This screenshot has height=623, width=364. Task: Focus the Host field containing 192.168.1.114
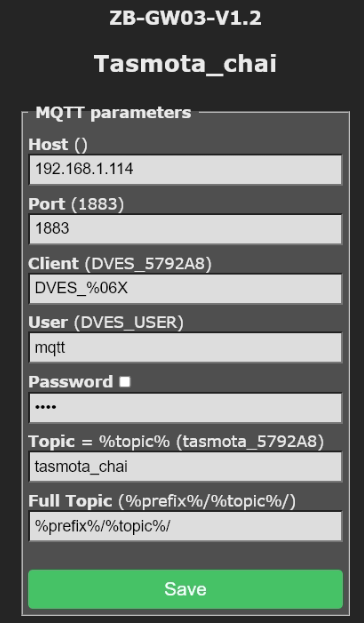(x=185, y=170)
